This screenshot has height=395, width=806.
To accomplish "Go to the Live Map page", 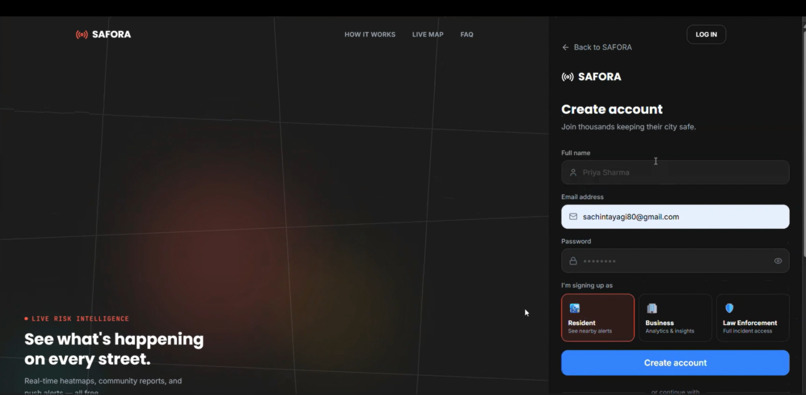I will [427, 34].
